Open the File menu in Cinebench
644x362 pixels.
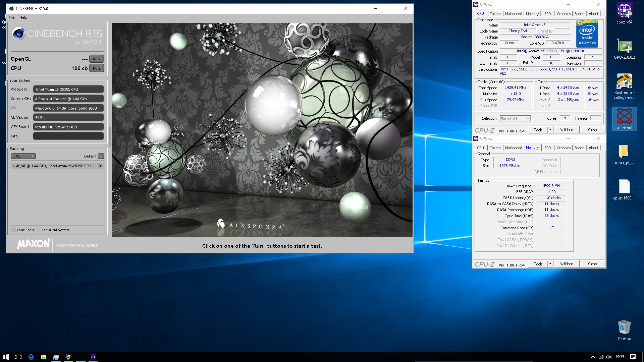(12, 17)
